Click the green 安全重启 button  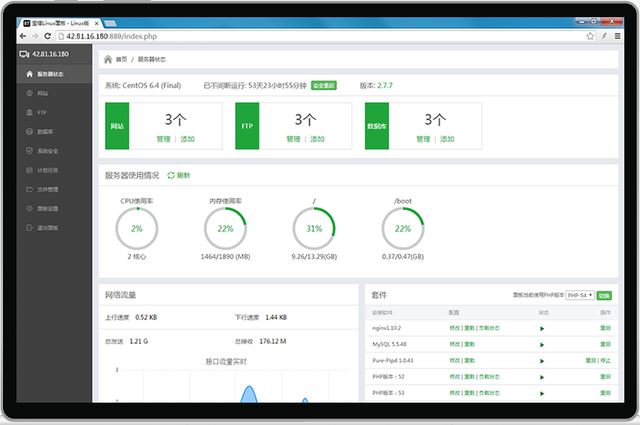[x=323, y=86]
